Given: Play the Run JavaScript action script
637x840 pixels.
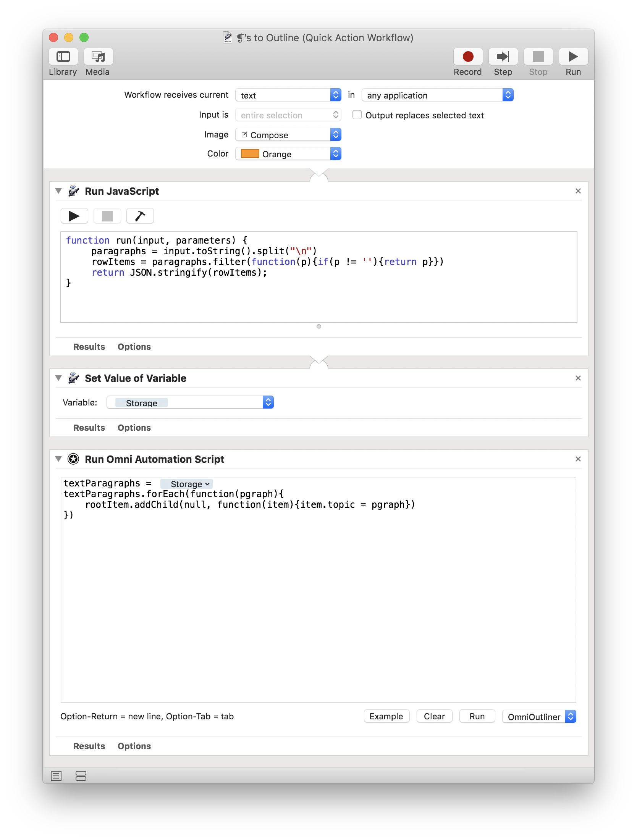Looking at the screenshot, I should point(74,216).
